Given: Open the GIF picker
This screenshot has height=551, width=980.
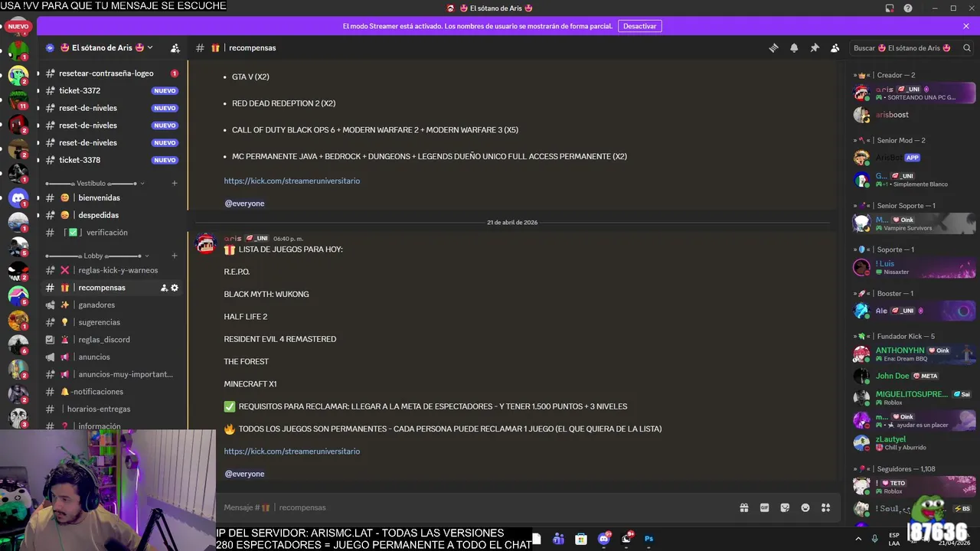Looking at the screenshot, I should point(764,507).
